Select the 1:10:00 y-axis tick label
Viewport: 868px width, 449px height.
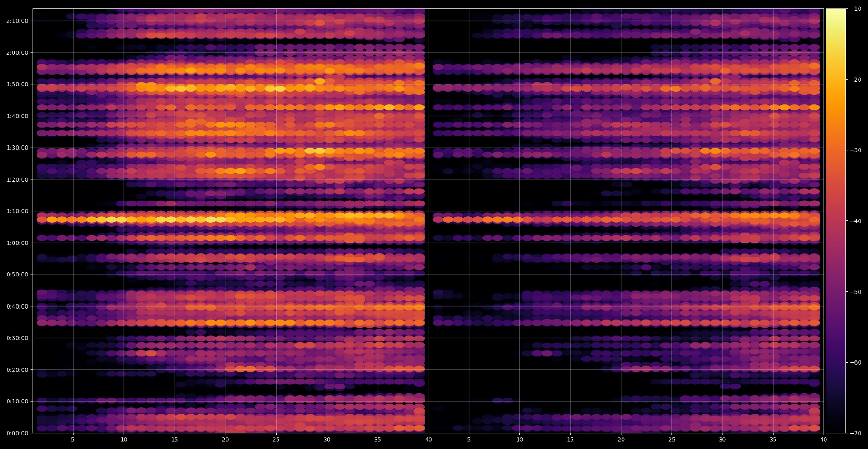[17, 211]
